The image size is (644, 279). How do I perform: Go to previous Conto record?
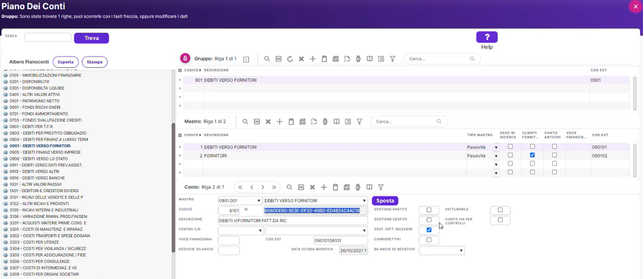click(252, 187)
